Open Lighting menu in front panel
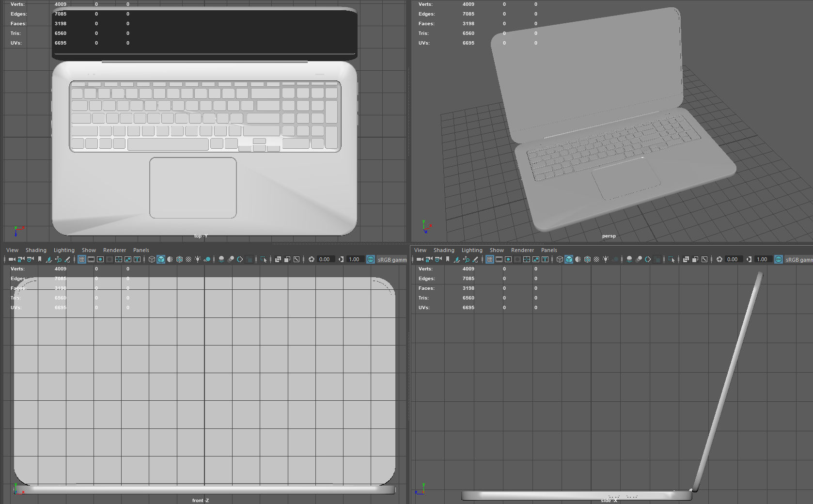This screenshot has width=813, height=504. coord(64,250)
